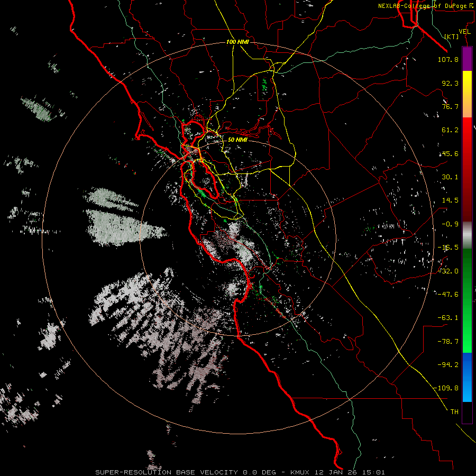Pick the blue segment of the velocity color bar
476x476 pixels.
(467, 377)
